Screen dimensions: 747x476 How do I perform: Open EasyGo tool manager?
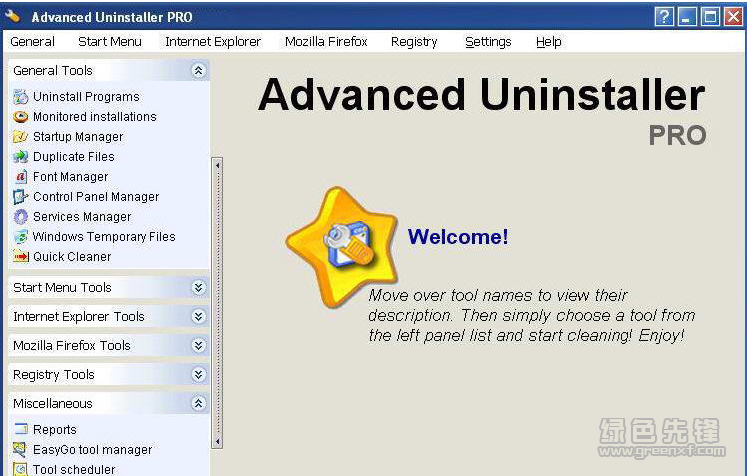pyautogui.click(x=93, y=450)
